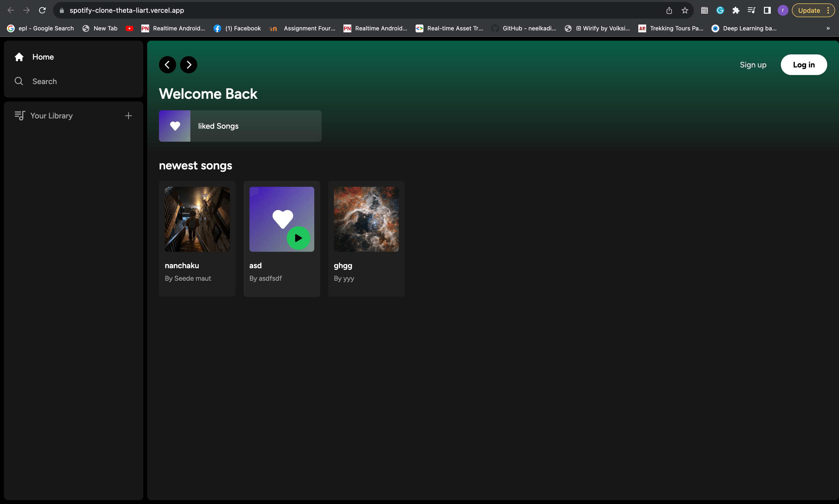839x504 pixels.
Task: Open the liked Songs tile
Action: (x=240, y=126)
